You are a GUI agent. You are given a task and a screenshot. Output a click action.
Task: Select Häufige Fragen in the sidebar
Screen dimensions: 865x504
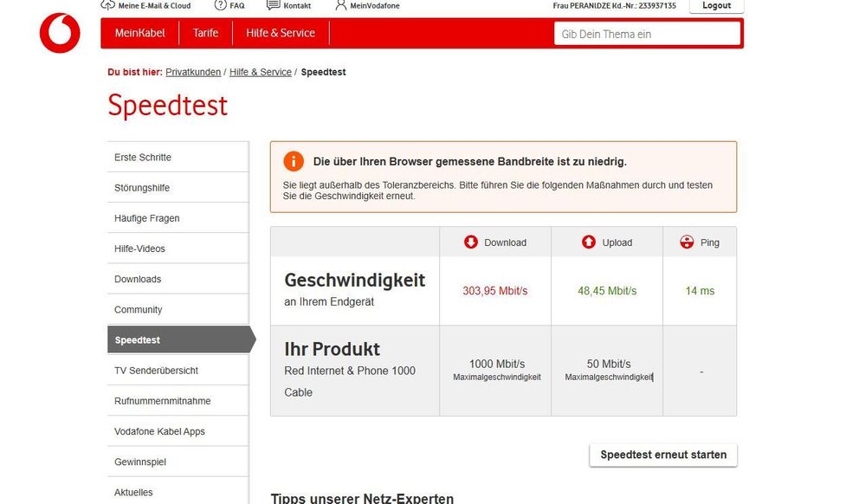pos(178,218)
